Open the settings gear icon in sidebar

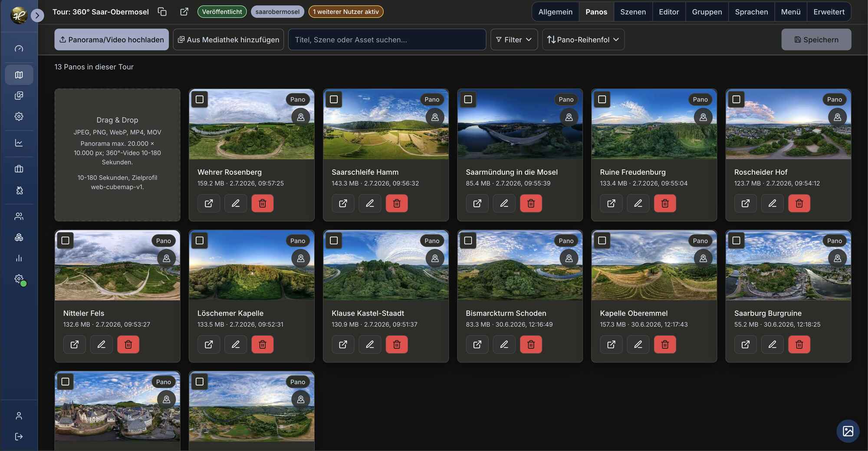tap(19, 116)
